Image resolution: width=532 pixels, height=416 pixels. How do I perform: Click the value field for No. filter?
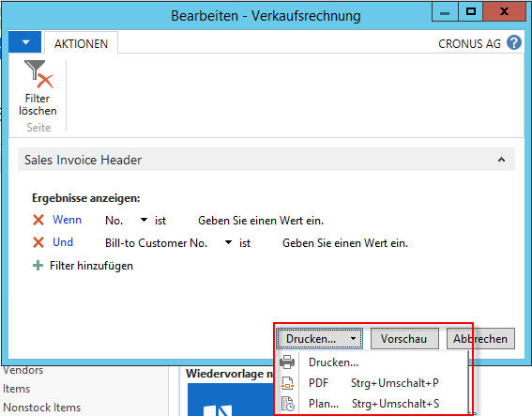[x=261, y=221]
